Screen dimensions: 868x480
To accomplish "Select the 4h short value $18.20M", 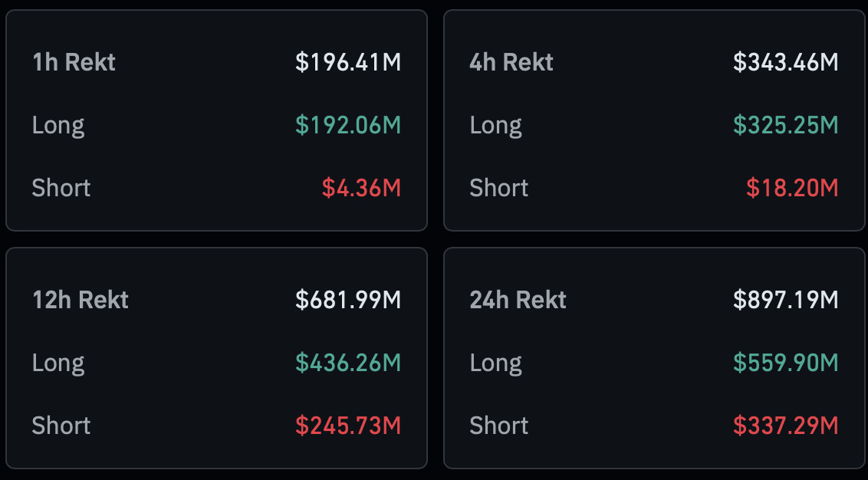I will [x=792, y=188].
